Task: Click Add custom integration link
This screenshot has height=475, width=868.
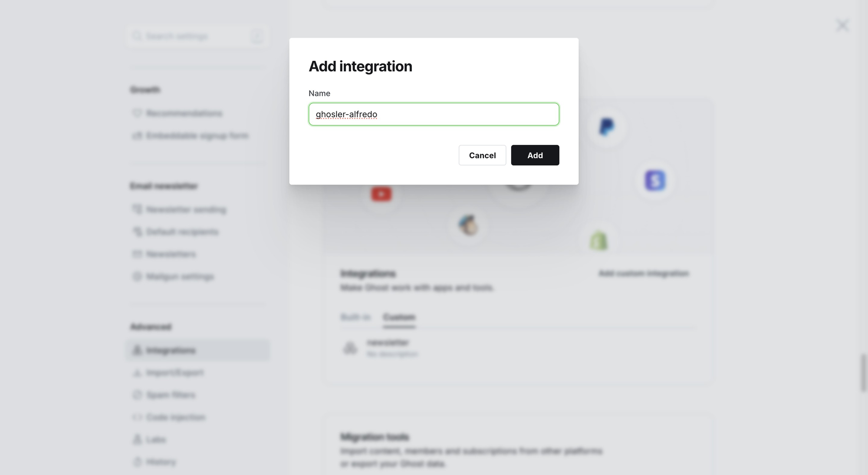Action: tap(644, 273)
